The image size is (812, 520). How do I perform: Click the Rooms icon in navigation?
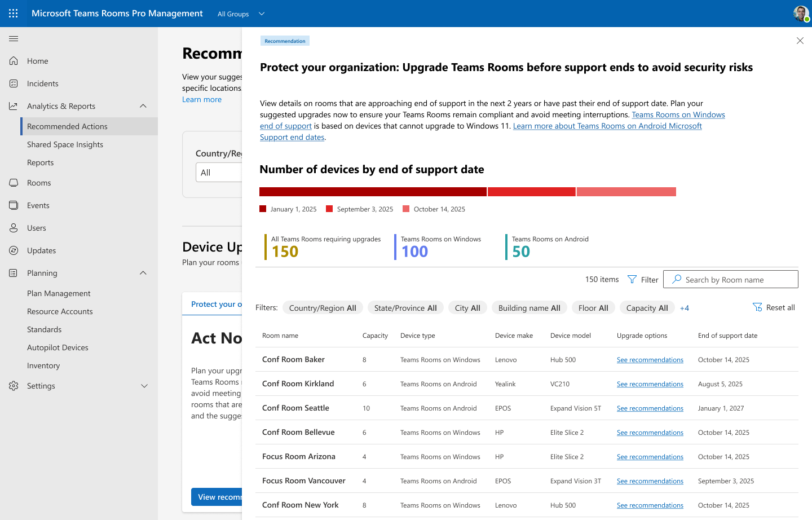click(14, 183)
